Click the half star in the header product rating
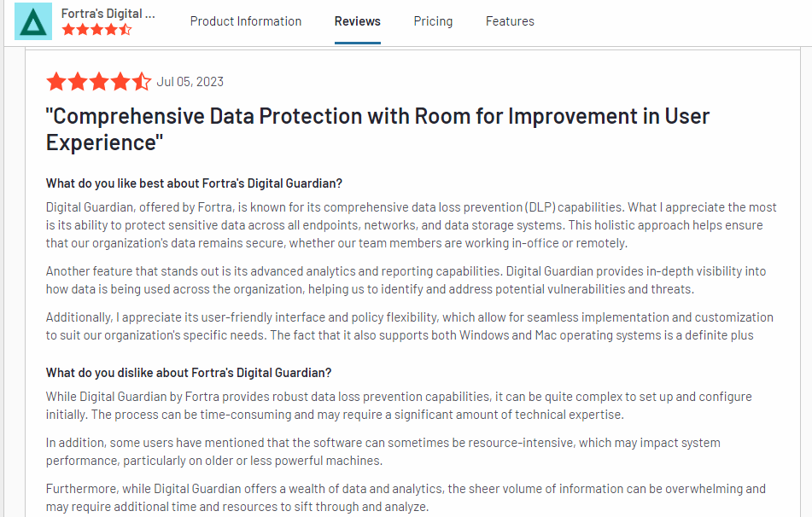The image size is (812, 517). tap(126, 28)
